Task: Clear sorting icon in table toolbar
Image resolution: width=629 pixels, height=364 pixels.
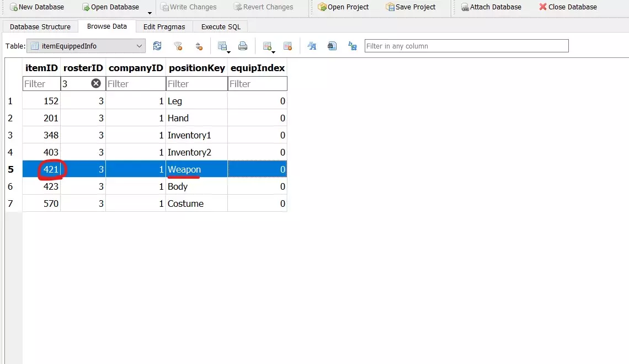Action: click(199, 46)
